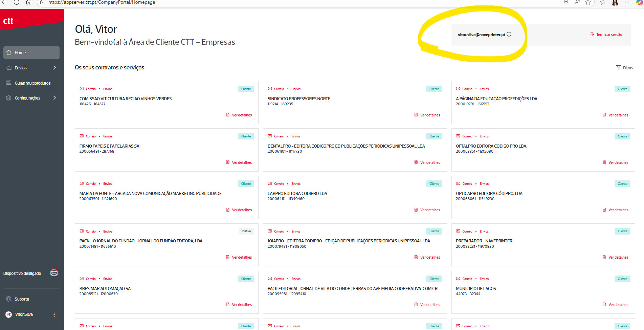644x330 pixels.
Task: Open Ver detalhes for MUNICIPIO DE LAGOS
Action: click(615, 305)
